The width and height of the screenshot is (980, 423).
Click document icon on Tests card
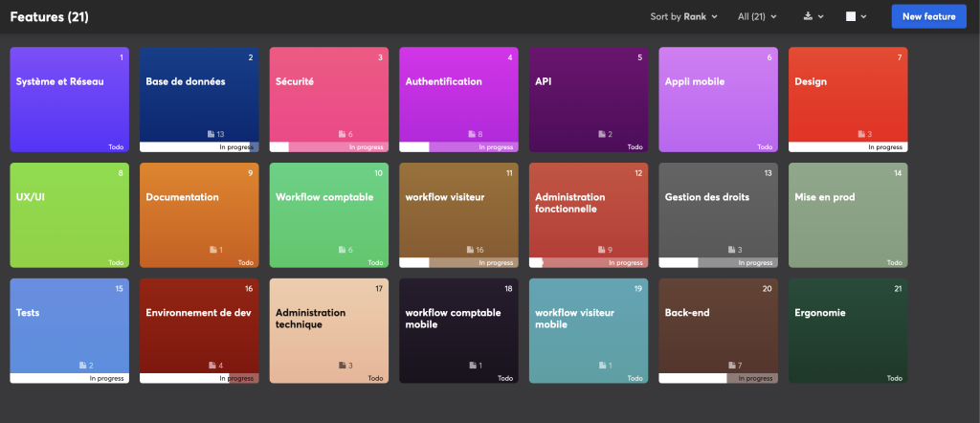click(80, 366)
